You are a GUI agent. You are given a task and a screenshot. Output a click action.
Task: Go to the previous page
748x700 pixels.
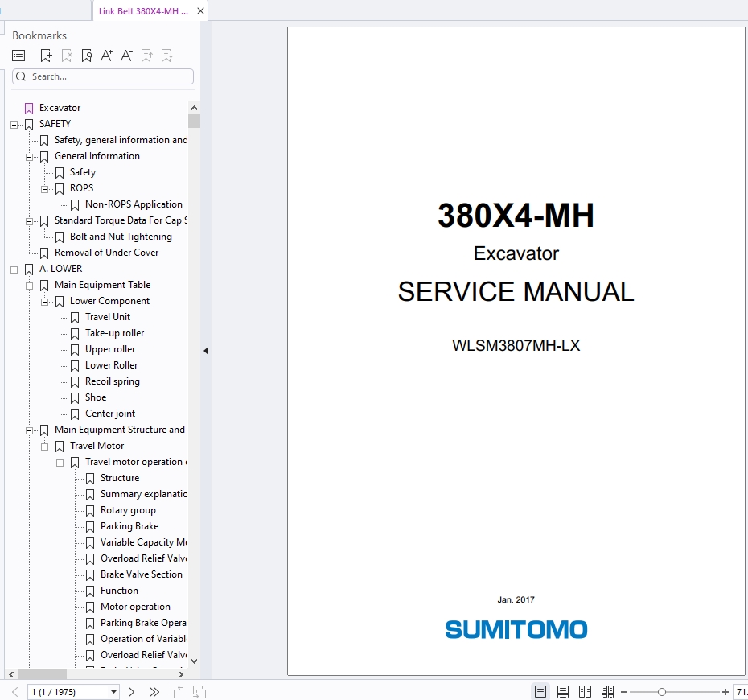[x=15, y=692]
